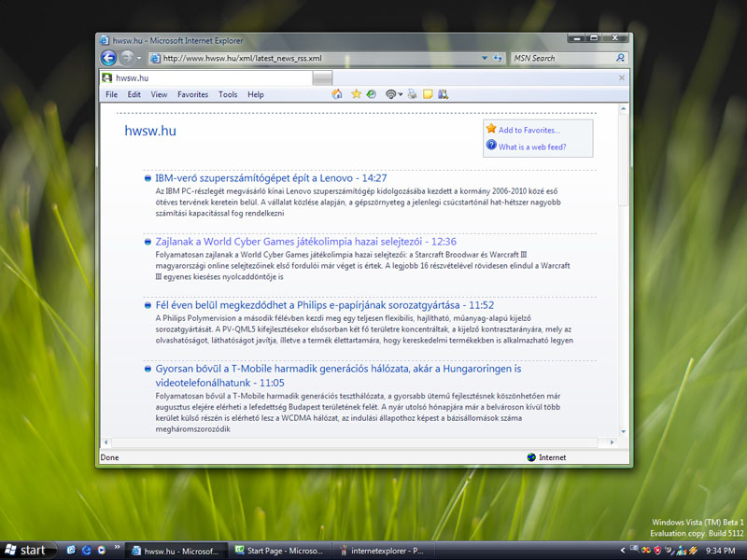747x560 pixels.
Task: Click Add to Favorites link
Action: point(529,130)
